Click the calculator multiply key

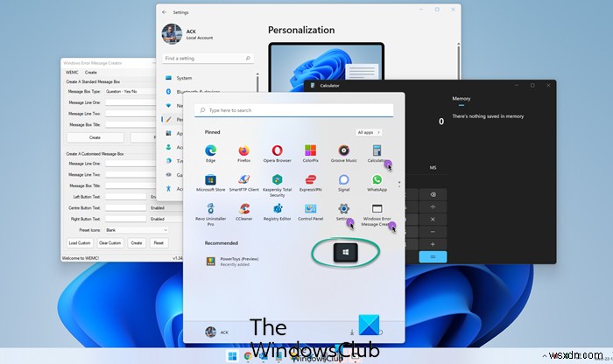(433, 220)
